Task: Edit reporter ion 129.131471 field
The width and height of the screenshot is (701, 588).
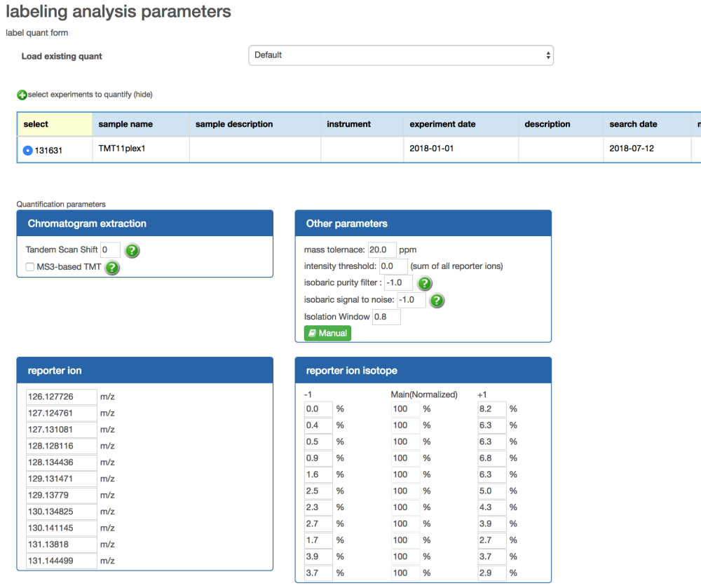Action: pos(62,479)
